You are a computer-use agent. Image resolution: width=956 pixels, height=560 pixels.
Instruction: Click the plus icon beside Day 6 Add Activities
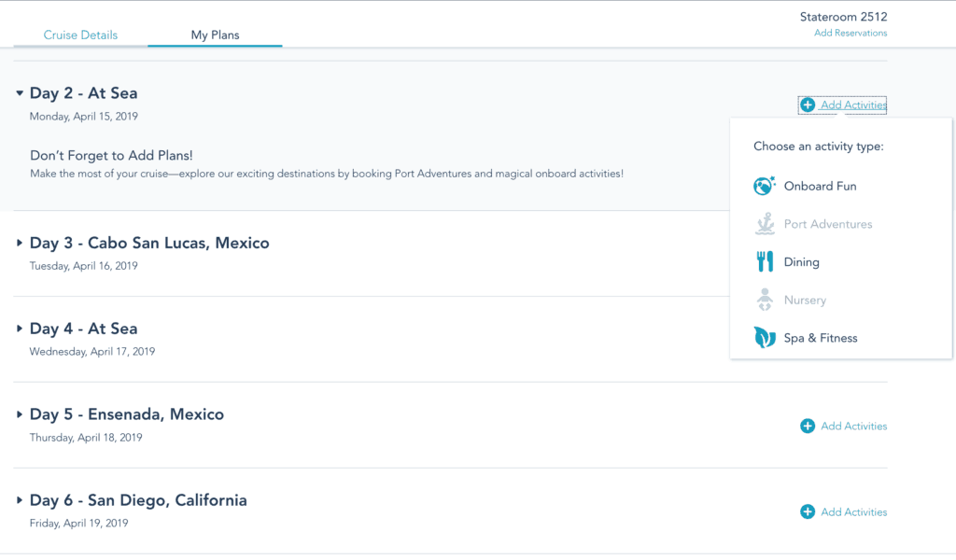[x=808, y=511]
